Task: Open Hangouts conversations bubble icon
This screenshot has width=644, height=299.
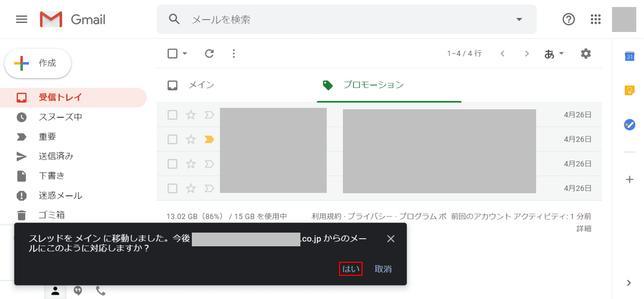Action: point(78,291)
